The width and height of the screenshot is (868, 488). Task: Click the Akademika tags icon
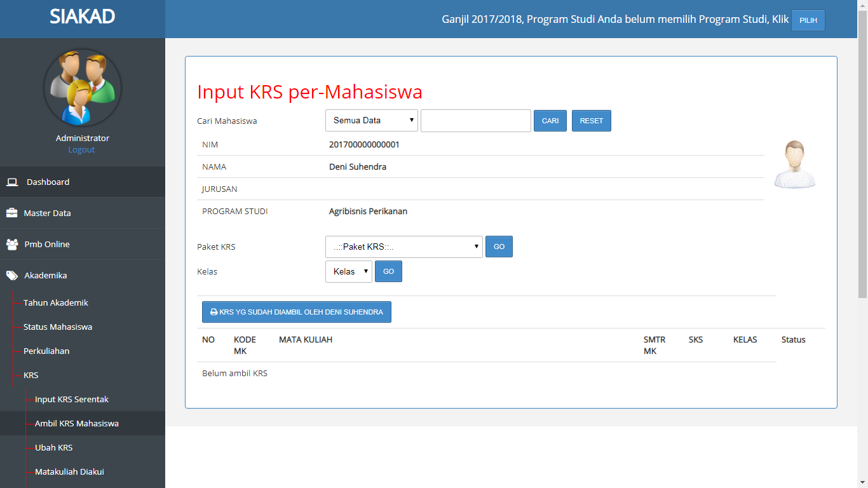click(x=12, y=276)
